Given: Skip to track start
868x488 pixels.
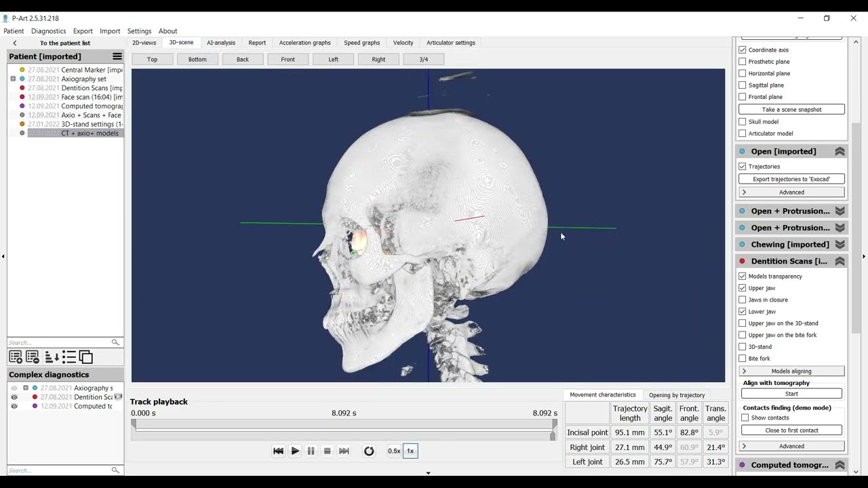Looking at the screenshot, I should [x=278, y=451].
